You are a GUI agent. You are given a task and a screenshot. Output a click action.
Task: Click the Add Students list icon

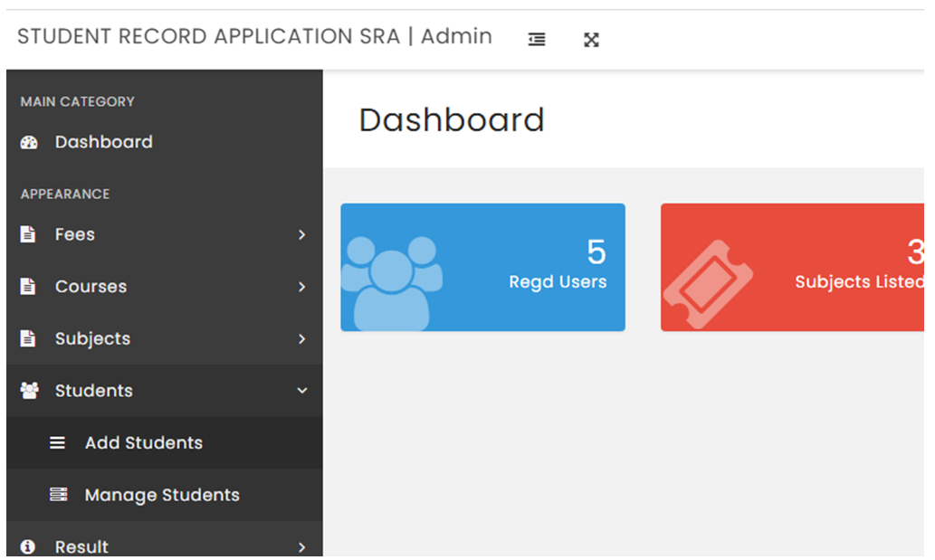tap(57, 442)
